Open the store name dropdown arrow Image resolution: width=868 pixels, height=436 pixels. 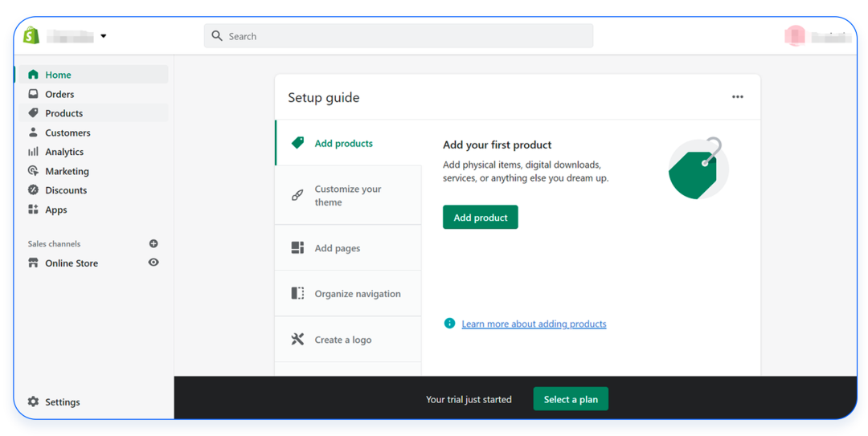coord(104,36)
